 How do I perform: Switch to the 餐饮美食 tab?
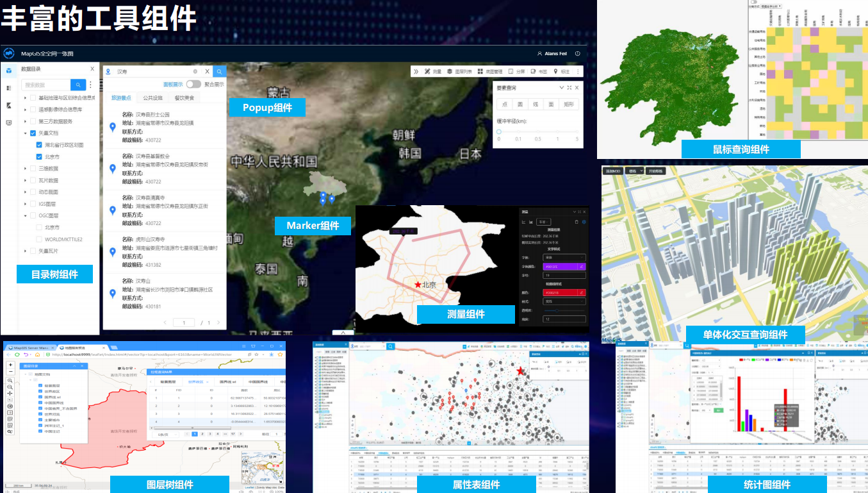click(184, 98)
